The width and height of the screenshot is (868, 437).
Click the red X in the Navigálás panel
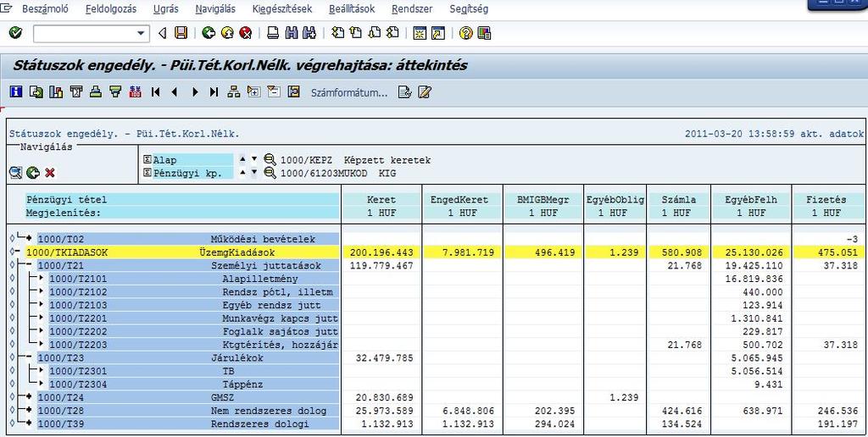coord(50,173)
